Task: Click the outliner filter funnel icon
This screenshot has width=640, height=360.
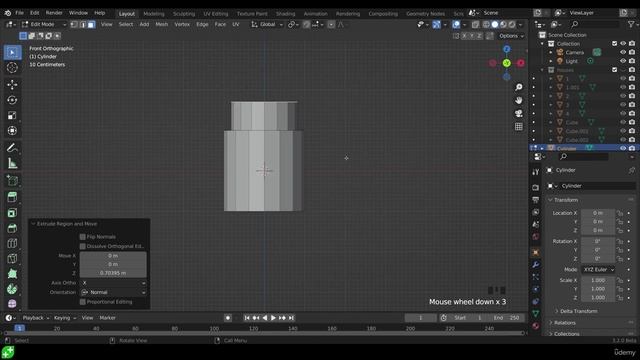Action: pyautogui.click(x=631, y=24)
